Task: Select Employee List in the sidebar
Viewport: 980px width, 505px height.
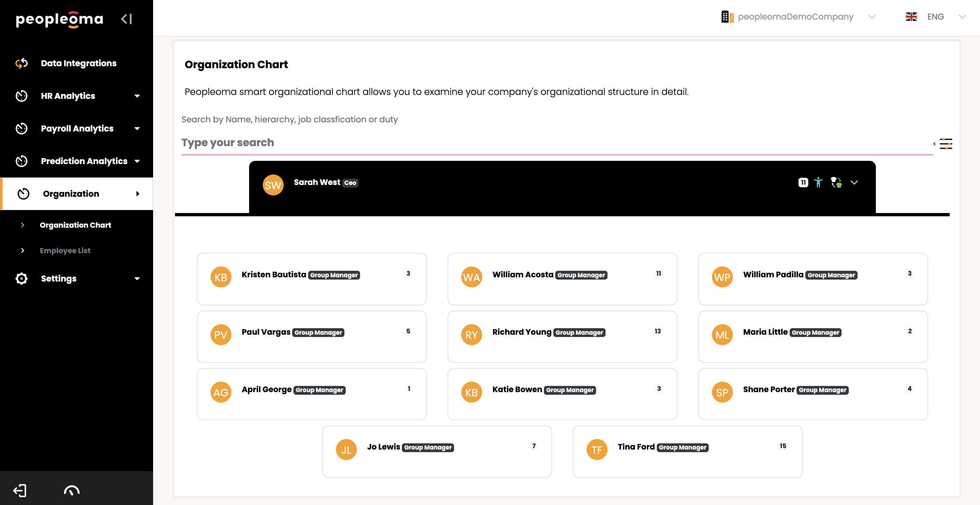Action: click(x=65, y=251)
